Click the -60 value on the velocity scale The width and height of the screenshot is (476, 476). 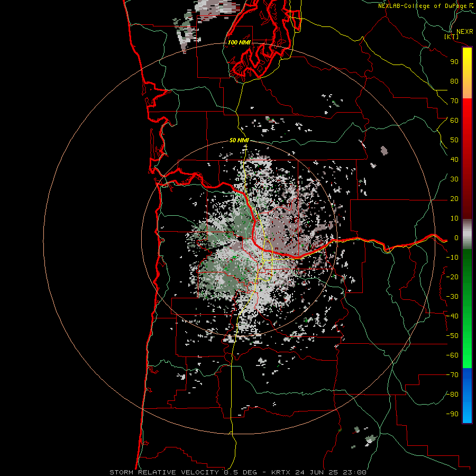(x=452, y=355)
